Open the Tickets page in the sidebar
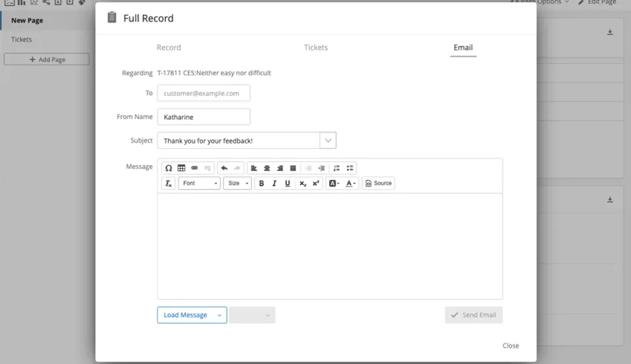The image size is (631, 364). coord(21,40)
